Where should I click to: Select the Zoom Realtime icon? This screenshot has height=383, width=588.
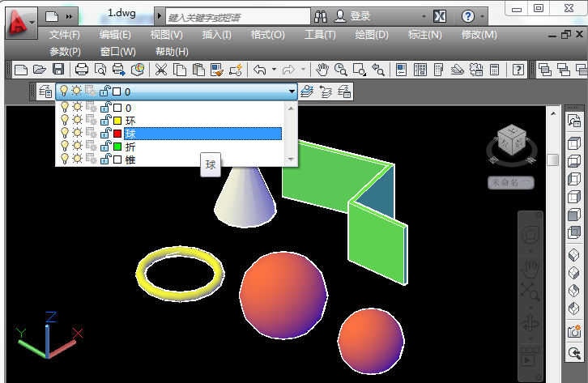click(x=340, y=70)
